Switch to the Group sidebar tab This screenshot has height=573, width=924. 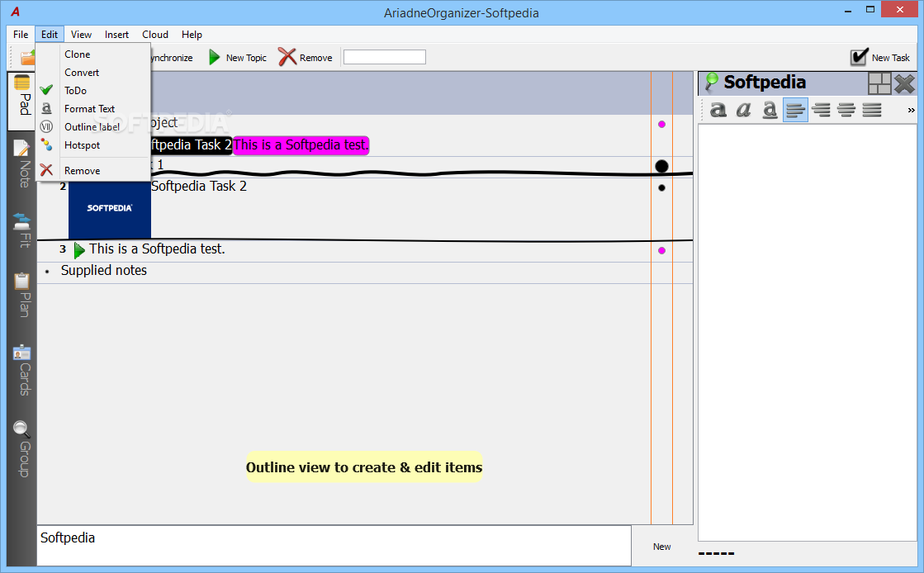[22, 449]
